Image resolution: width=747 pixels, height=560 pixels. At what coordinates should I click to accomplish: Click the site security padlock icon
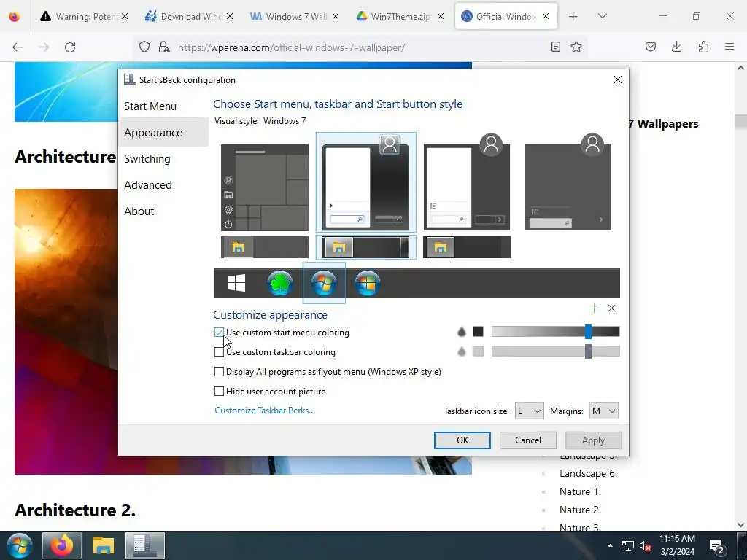coord(164,47)
